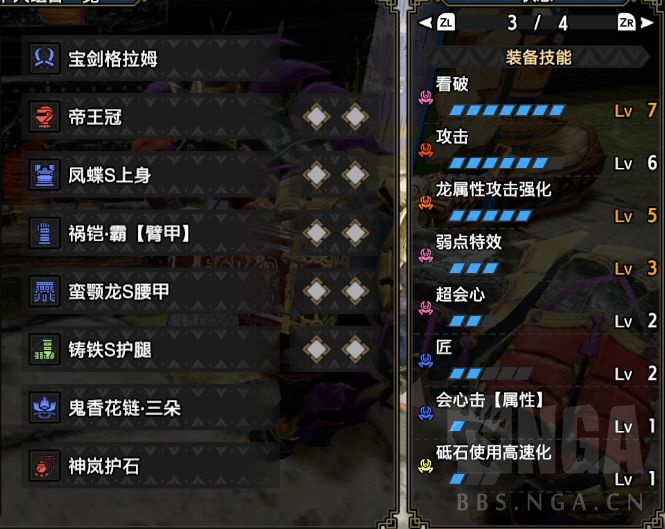Click the left arrow next to ZL
Screen dimensions: 665x529
(x=425, y=22)
